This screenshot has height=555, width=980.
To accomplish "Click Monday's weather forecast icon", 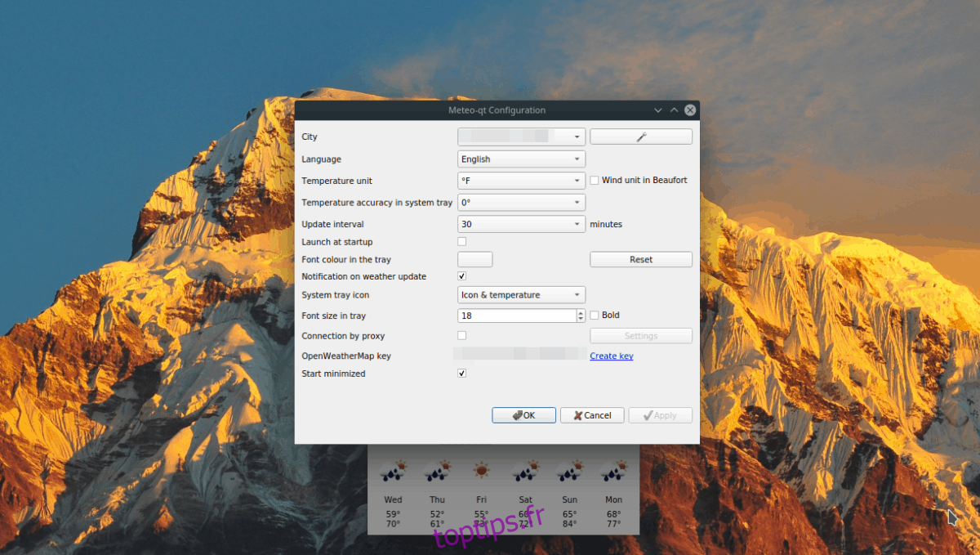I will point(613,471).
